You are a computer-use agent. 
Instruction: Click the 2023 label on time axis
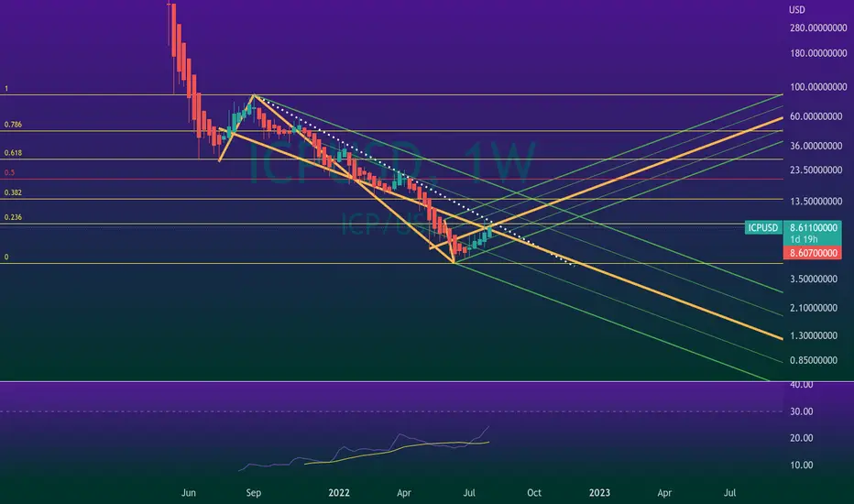tap(599, 493)
